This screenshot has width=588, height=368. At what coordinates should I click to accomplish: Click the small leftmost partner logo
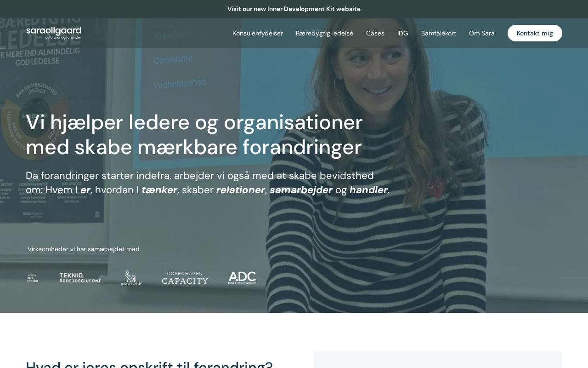(33, 278)
